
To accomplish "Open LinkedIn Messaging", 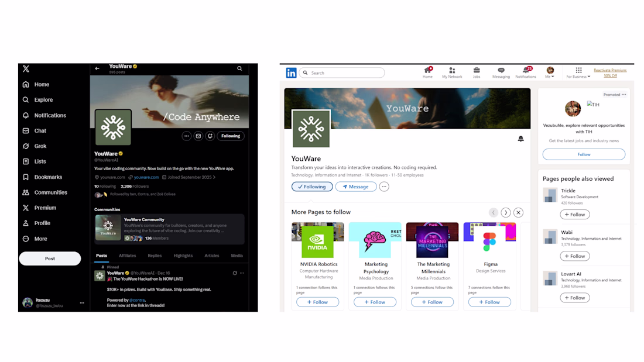I will (x=501, y=73).
